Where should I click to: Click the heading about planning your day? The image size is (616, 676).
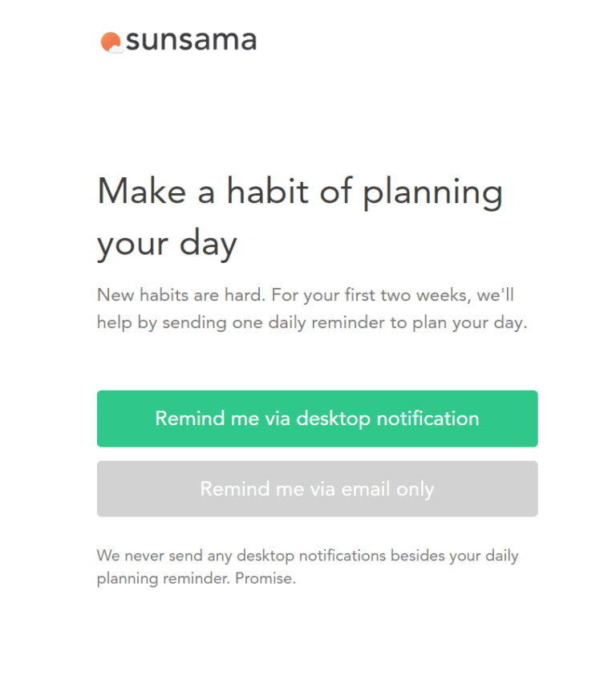[301, 217]
